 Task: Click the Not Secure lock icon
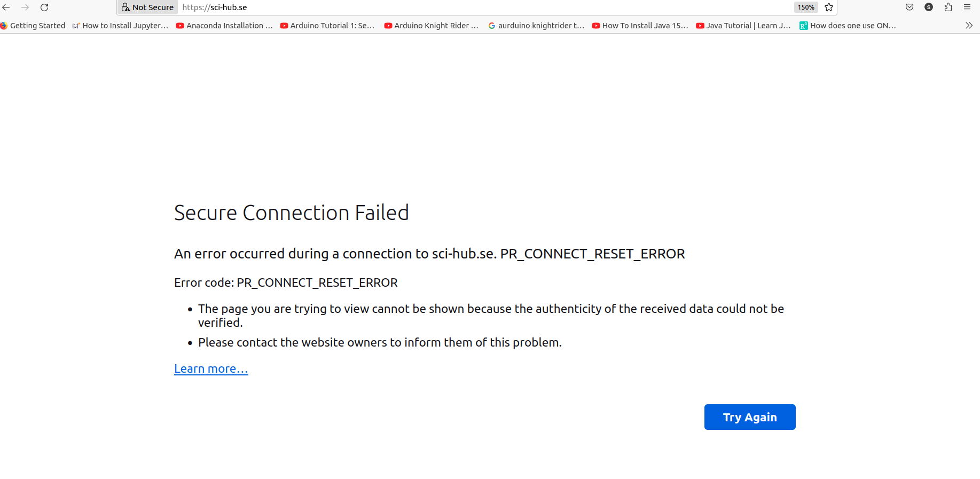click(126, 7)
